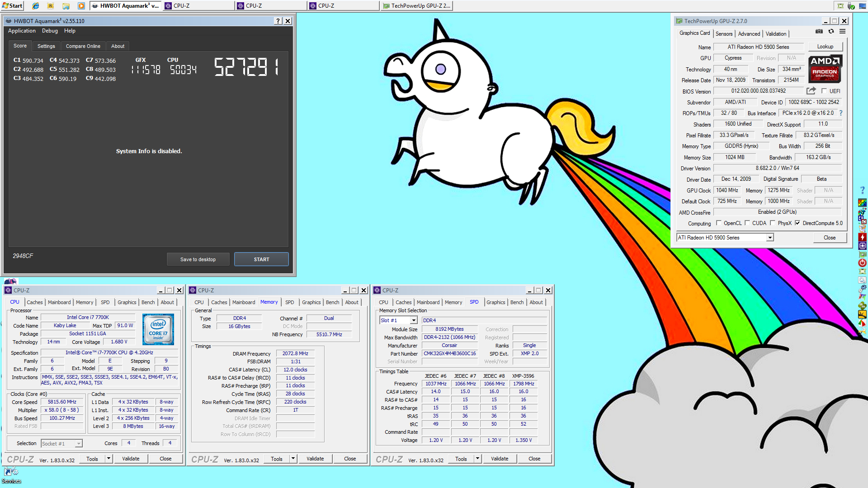Open the folder icon in quick launch
868x488 pixels.
(66, 6)
